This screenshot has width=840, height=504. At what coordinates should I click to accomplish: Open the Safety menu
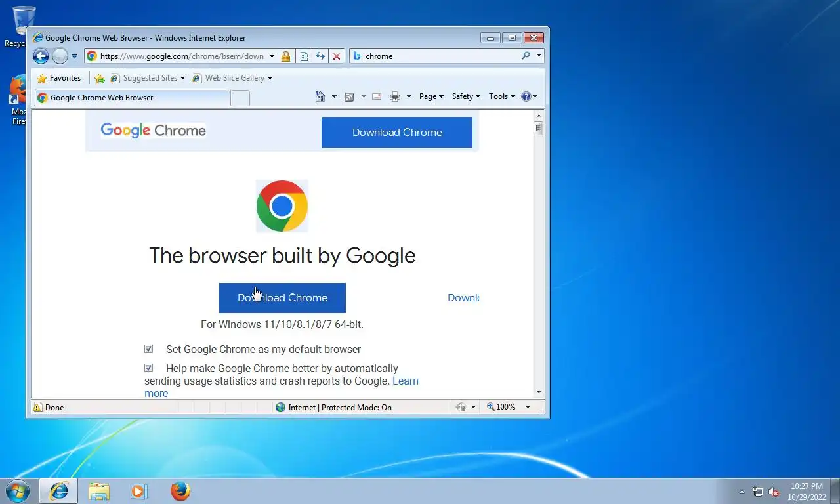tap(466, 96)
